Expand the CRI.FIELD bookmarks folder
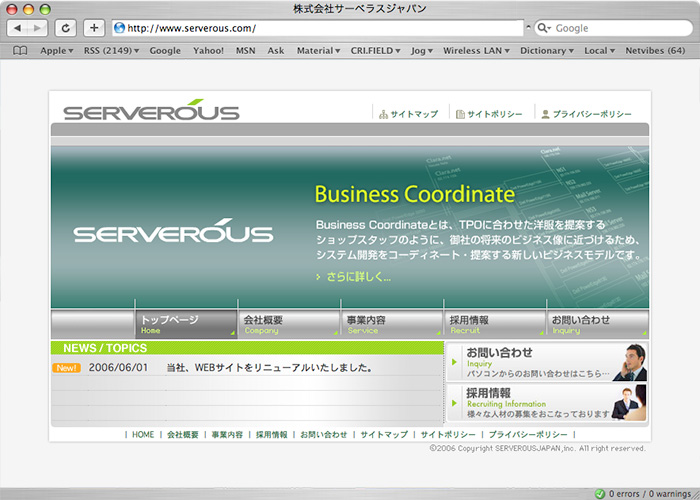700x500 pixels. click(375, 50)
